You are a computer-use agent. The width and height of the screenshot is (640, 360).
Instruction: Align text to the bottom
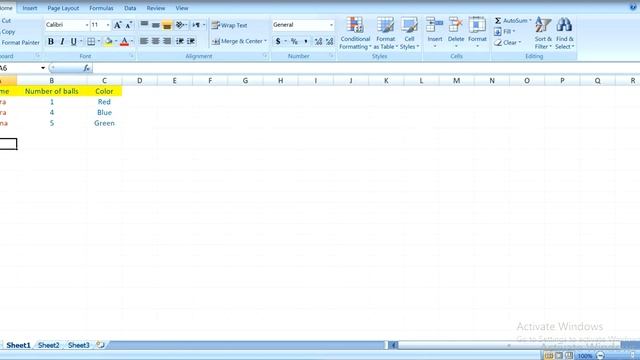pyautogui.click(x=167, y=25)
